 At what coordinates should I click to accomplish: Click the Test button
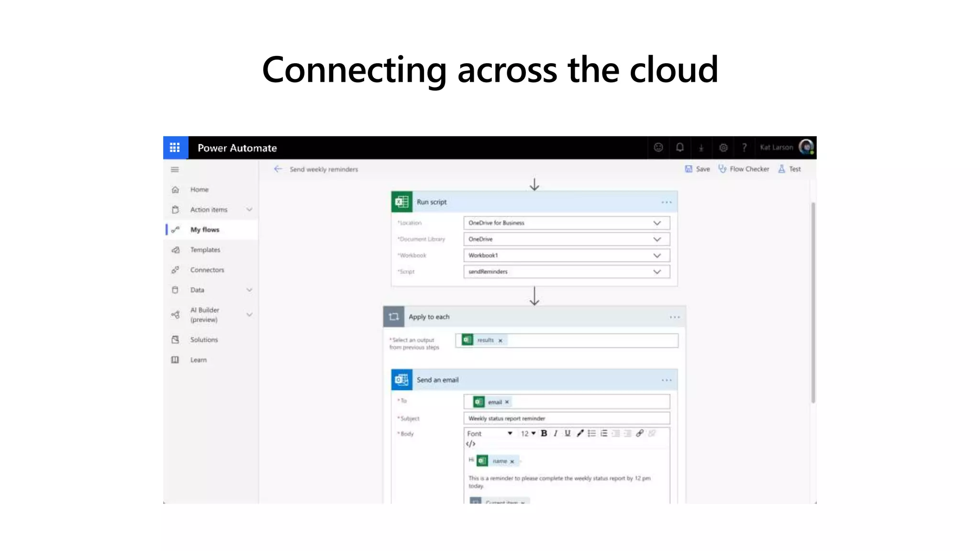pos(790,169)
